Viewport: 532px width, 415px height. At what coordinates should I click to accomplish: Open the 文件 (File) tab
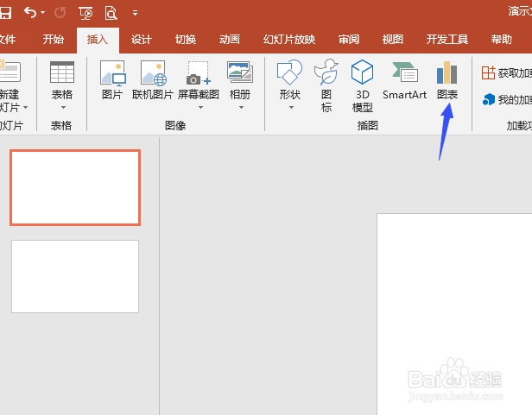point(8,40)
